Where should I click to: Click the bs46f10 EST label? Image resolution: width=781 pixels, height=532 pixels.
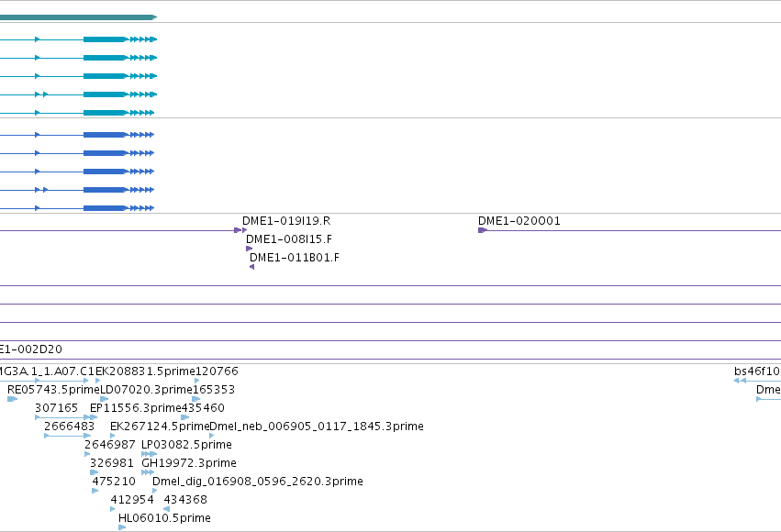coord(757,371)
